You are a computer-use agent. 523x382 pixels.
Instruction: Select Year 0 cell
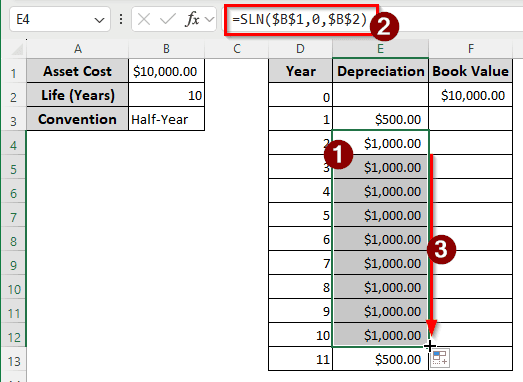pos(301,95)
